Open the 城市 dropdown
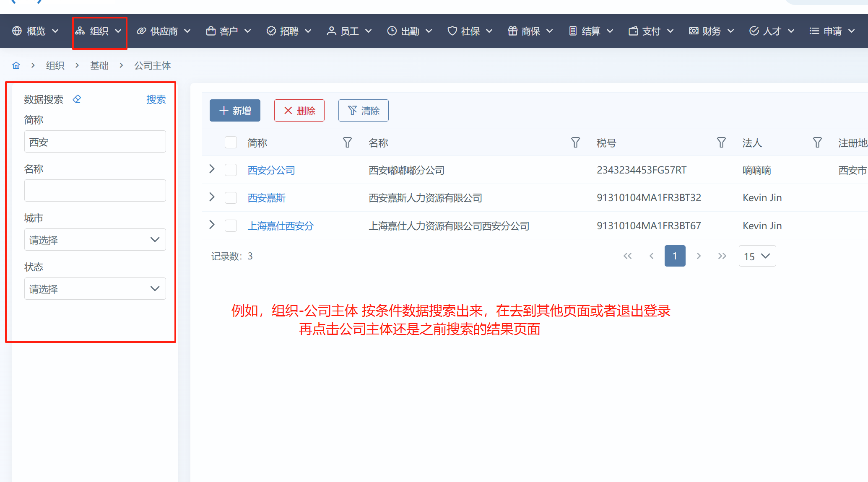 pos(95,240)
